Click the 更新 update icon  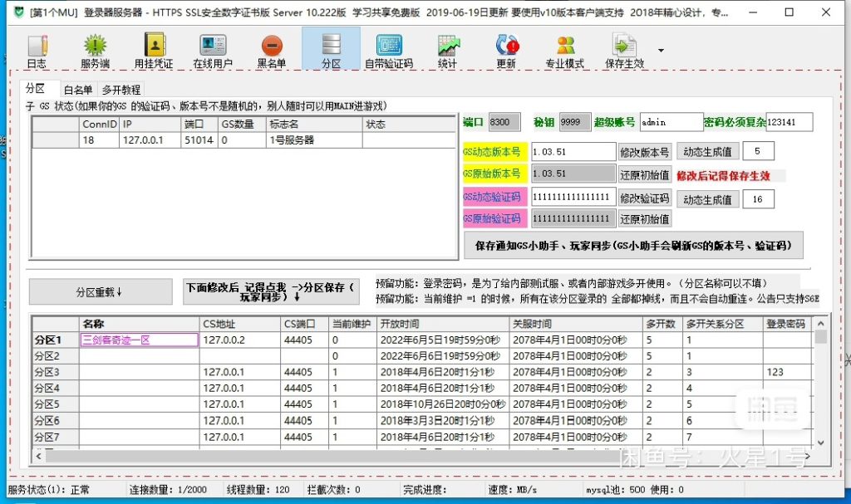pyautogui.click(x=506, y=51)
